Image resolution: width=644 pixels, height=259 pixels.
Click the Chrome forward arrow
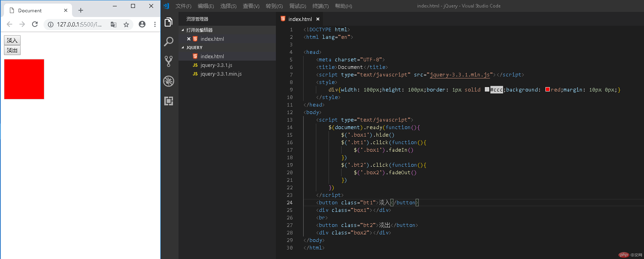[x=22, y=24]
